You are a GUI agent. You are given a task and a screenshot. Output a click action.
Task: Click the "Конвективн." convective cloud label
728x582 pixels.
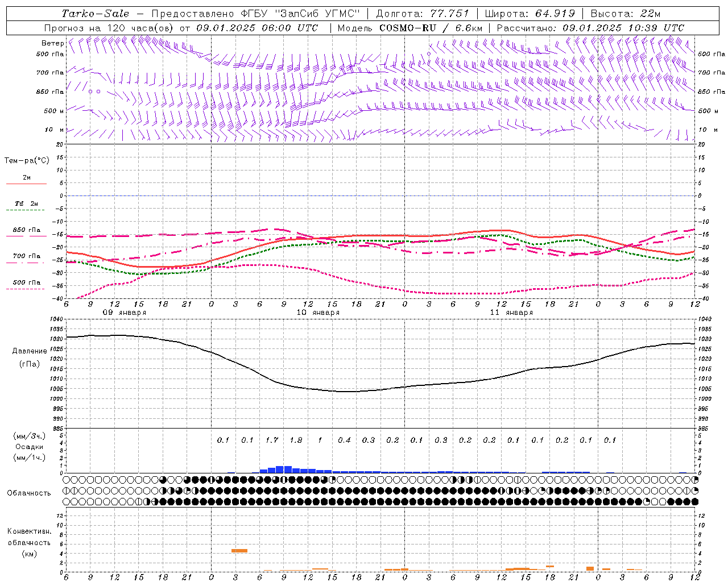[30, 531]
